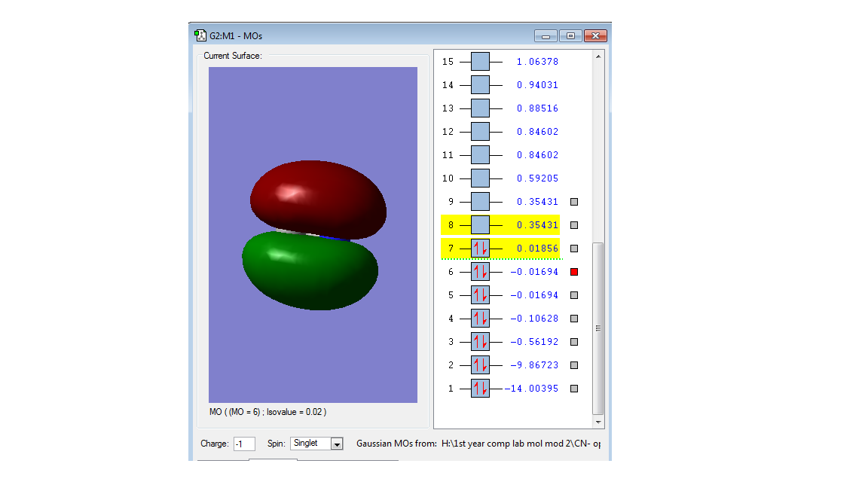Image resolution: width=868 pixels, height=488 pixels.
Task: Select the orbital 10 occupancy box
Action: (480, 178)
